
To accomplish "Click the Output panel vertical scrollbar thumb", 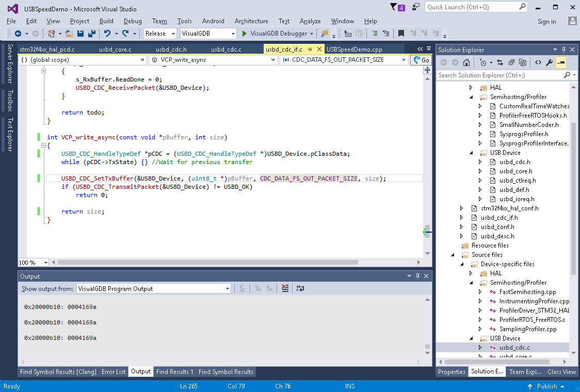I will [427, 347].
